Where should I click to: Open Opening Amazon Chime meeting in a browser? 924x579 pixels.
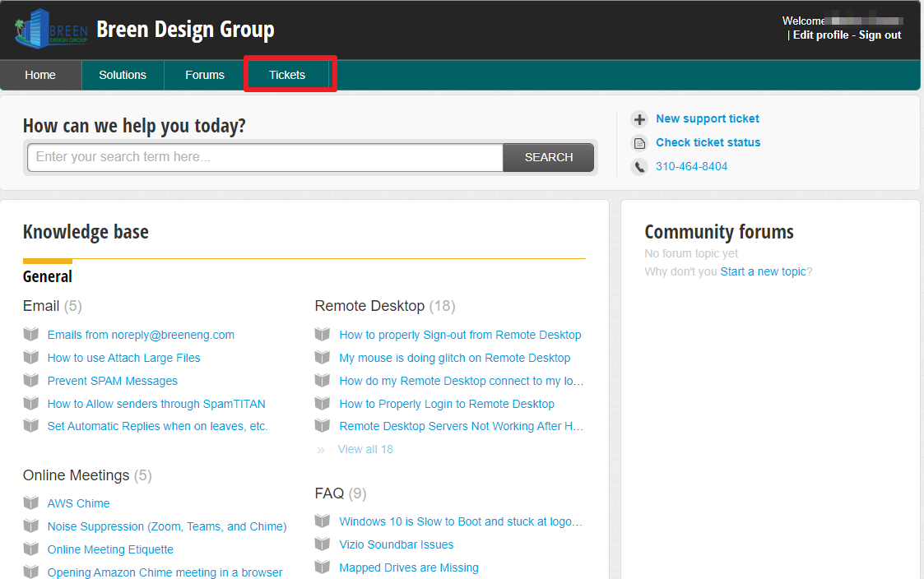coord(165,572)
